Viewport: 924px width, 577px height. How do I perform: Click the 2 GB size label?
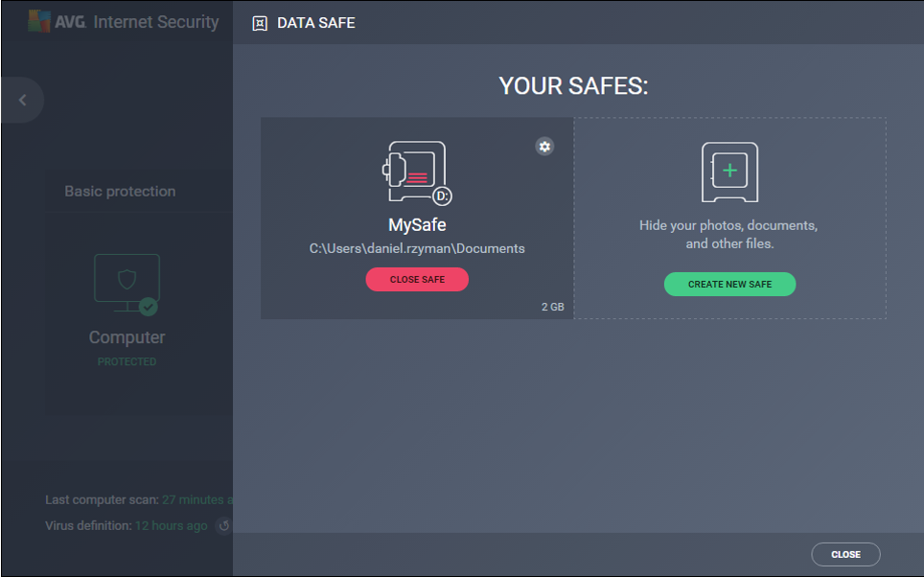tap(553, 307)
